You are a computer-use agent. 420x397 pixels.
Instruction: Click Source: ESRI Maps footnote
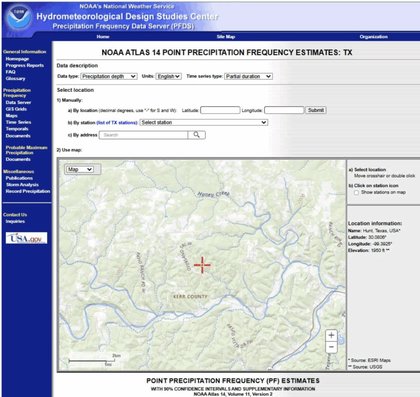(370, 360)
